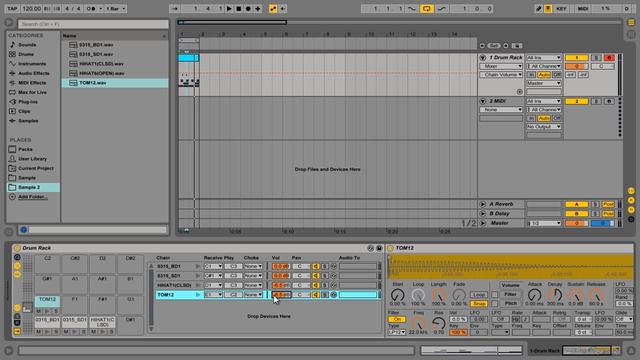Select the Drums category in browser
Viewport: 640px width, 360px height.
26,54
